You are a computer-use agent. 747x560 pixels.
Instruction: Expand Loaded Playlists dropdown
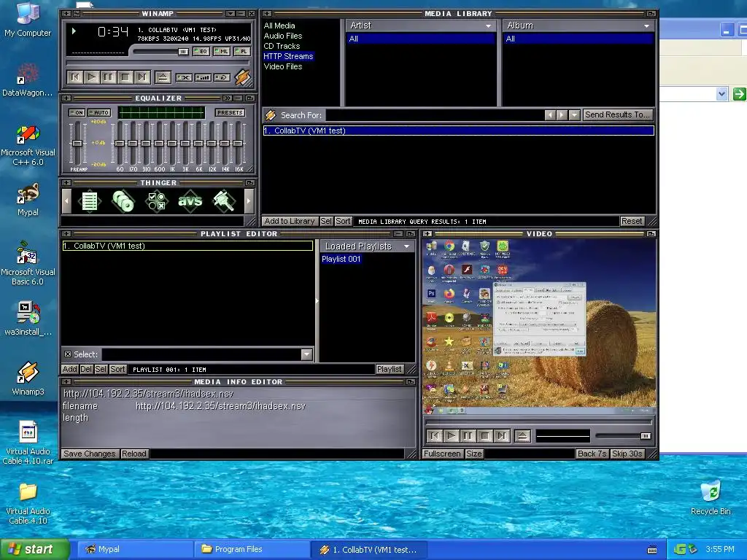click(x=406, y=246)
